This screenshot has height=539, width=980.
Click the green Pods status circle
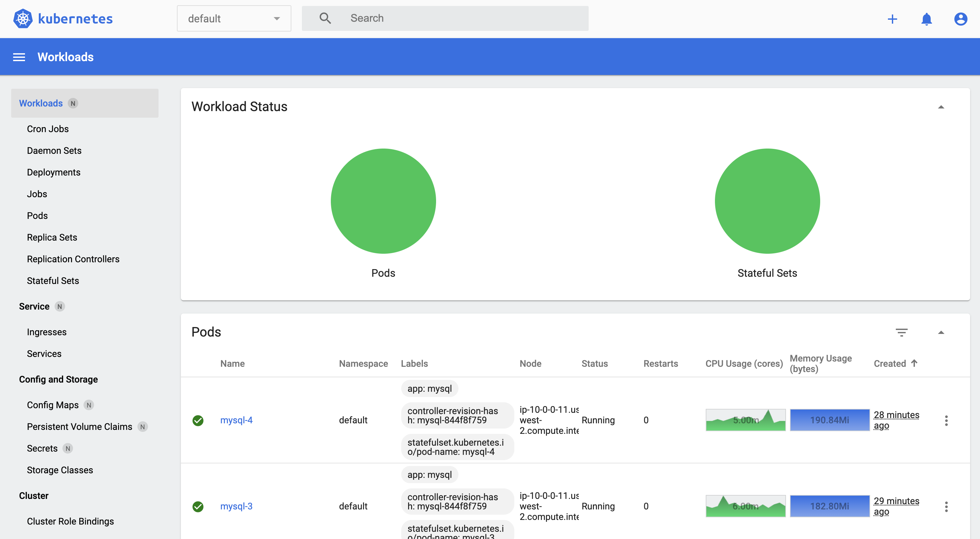point(383,201)
